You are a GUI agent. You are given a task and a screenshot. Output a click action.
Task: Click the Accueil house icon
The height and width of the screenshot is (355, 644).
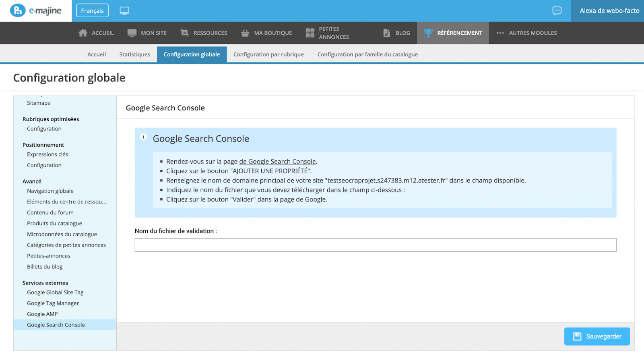[83, 33]
